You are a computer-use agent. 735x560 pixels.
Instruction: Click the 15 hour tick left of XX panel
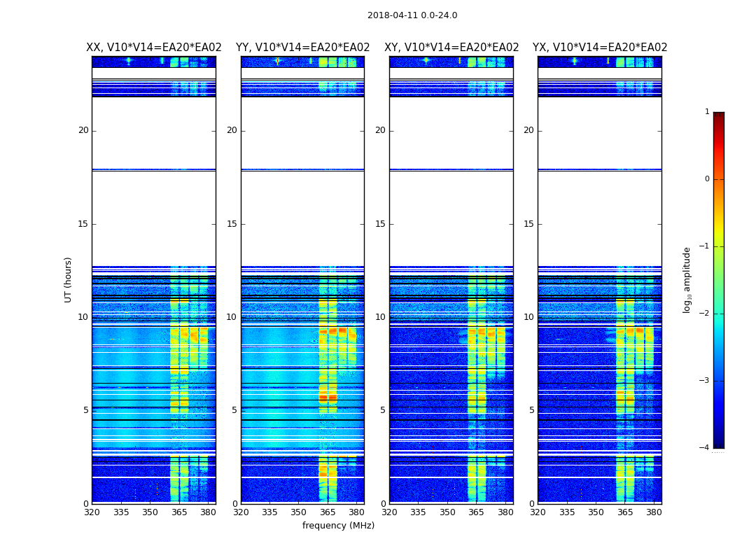[83, 224]
